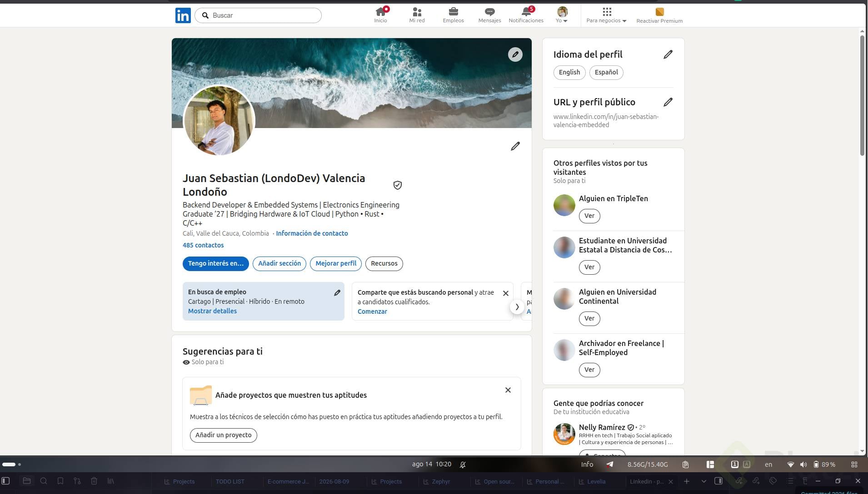Viewport: 868px width, 494px height.
Task: Edit profile intro pencil icon
Action: pos(515,146)
